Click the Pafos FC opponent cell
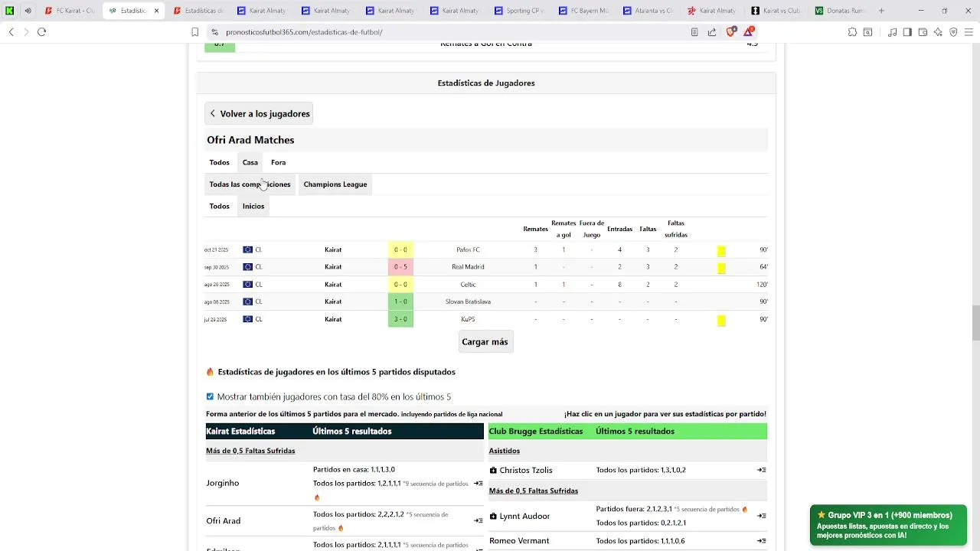Screen dimensions: 980x551 click(468, 249)
